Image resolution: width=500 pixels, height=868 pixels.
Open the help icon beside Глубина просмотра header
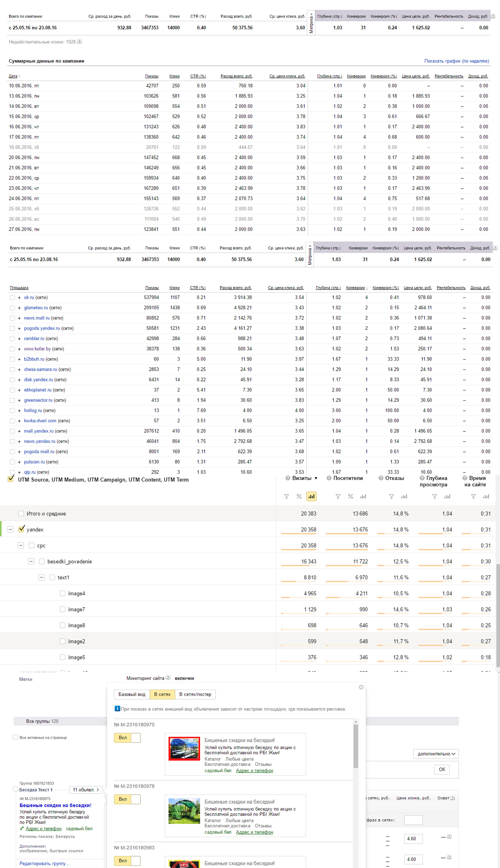[422, 478]
